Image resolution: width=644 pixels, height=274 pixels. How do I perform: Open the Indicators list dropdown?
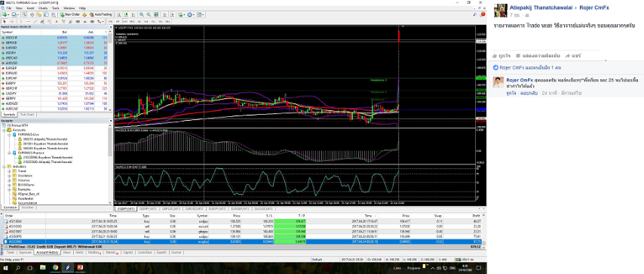(x=182, y=14)
